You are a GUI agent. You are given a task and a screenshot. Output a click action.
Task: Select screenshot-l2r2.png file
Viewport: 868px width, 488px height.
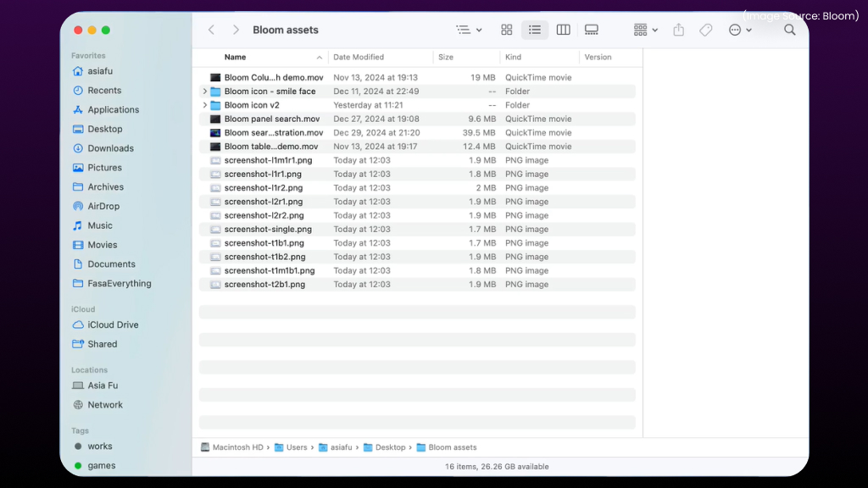click(264, 215)
